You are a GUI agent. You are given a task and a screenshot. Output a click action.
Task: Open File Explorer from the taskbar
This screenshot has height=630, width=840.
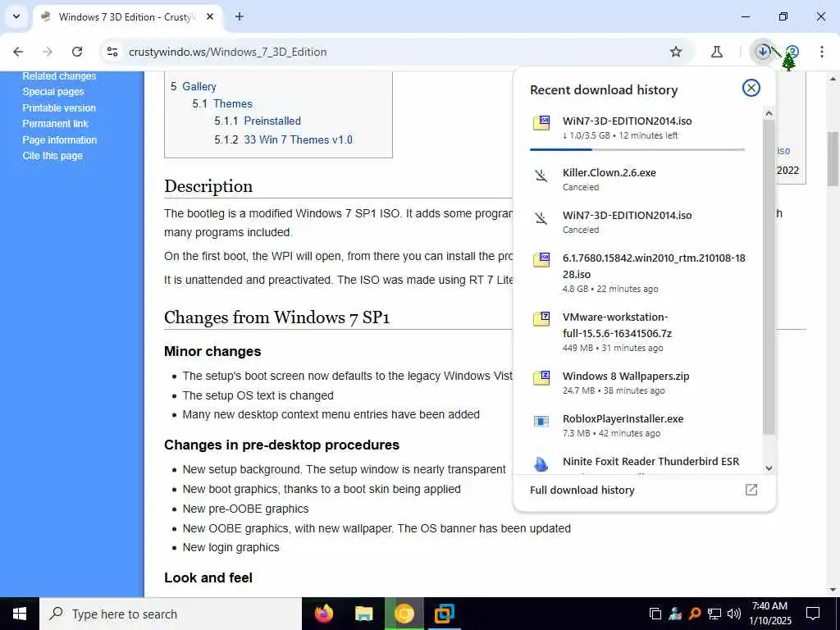[x=363, y=614]
